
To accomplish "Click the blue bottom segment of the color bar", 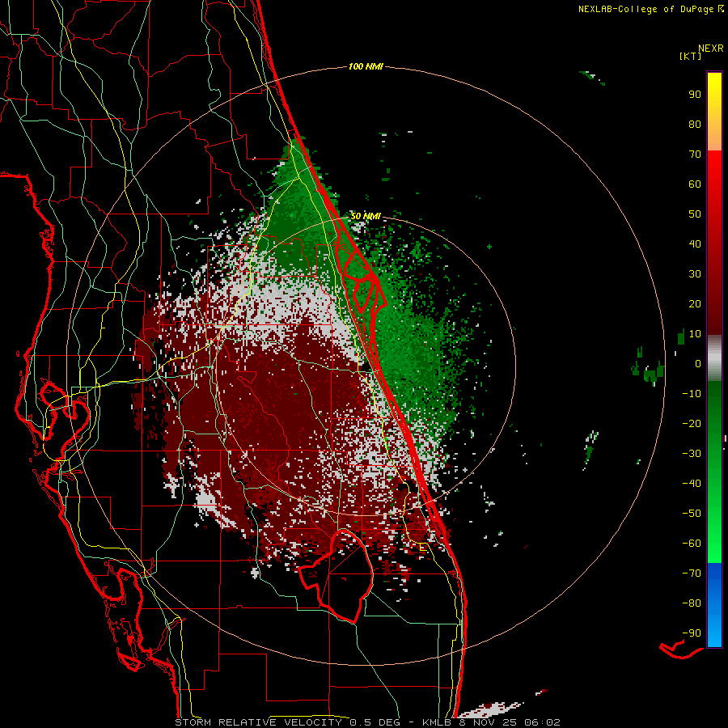I will click(714, 605).
